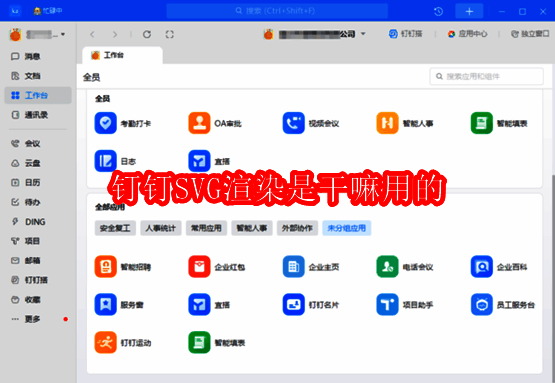Toggle fullscreen view icon in the toolbar
The width and height of the screenshot is (555, 383).
170,34
